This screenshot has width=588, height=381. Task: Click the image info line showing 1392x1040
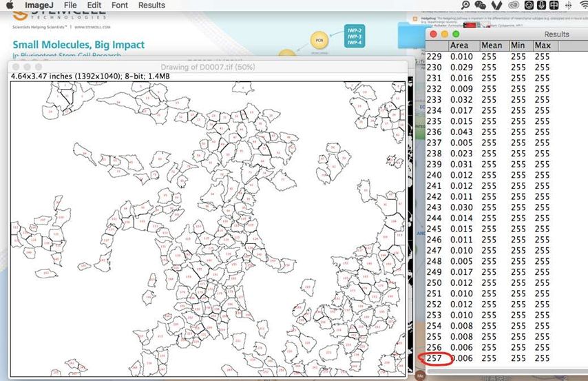click(90, 76)
